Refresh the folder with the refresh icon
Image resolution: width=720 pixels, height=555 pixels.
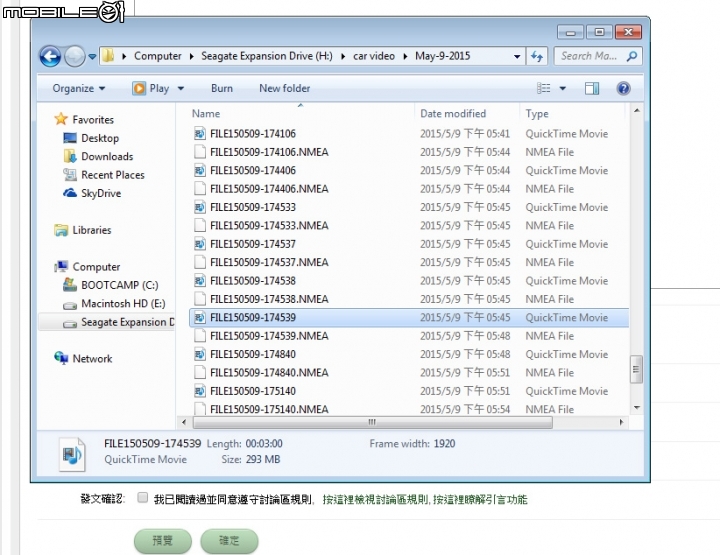click(x=537, y=56)
